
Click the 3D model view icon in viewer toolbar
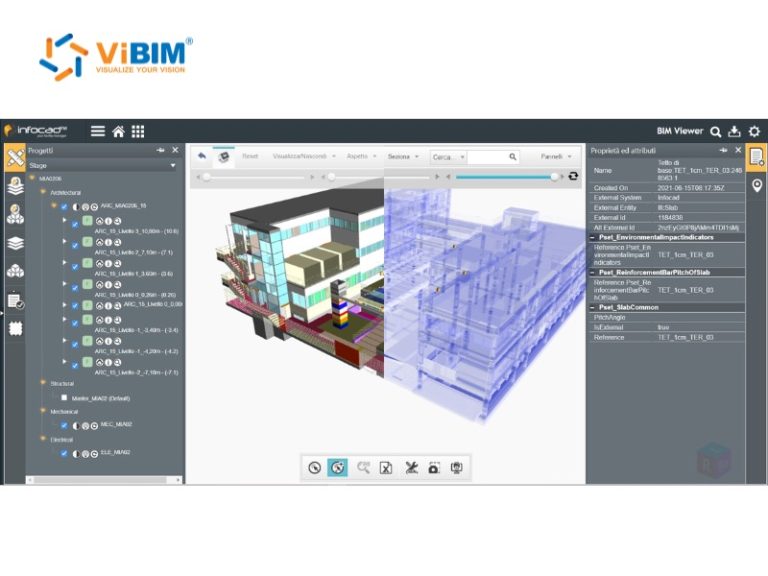pos(224,157)
